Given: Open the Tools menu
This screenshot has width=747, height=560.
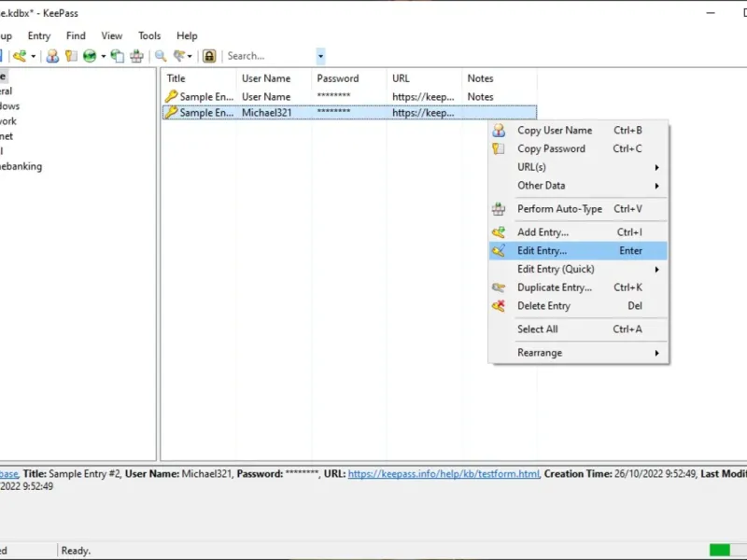Looking at the screenshot, I should 149,35.
